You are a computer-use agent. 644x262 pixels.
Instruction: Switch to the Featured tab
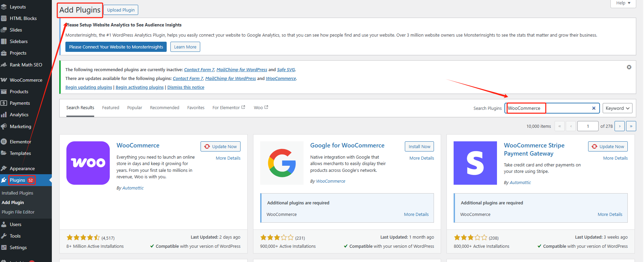pos(110,107)
